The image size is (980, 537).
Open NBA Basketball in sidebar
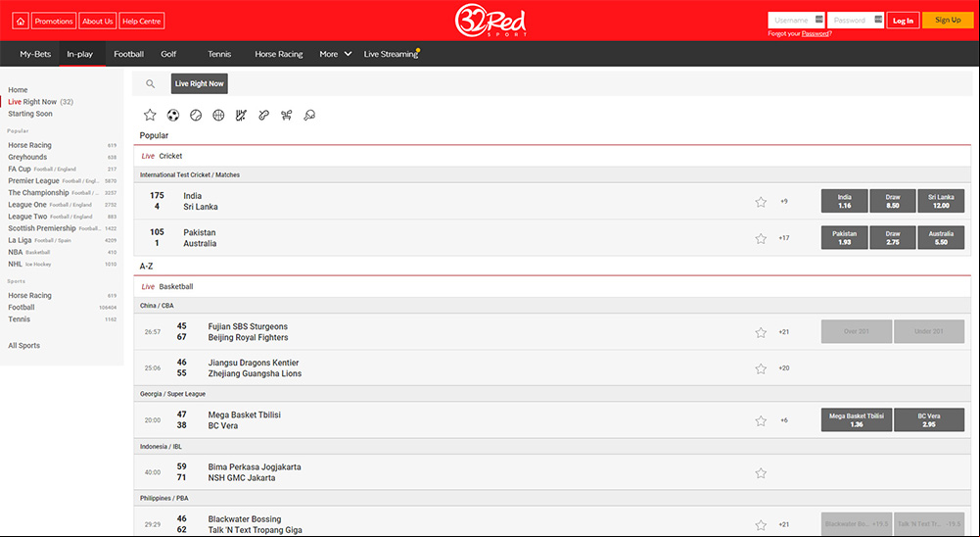click(x=28, y=252)
